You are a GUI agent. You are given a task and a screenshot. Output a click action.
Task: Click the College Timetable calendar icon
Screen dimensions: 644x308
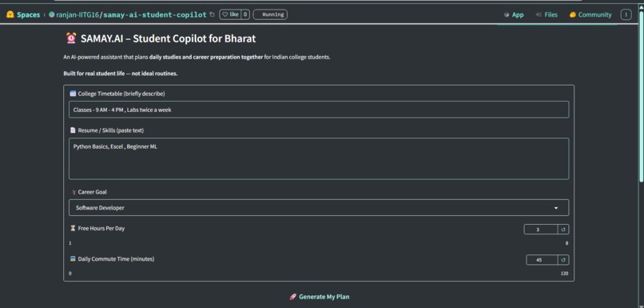point(73,94)
